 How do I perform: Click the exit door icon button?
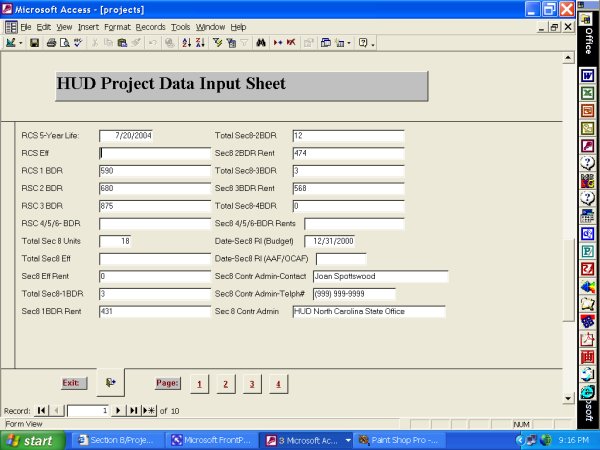coord(110,382)
